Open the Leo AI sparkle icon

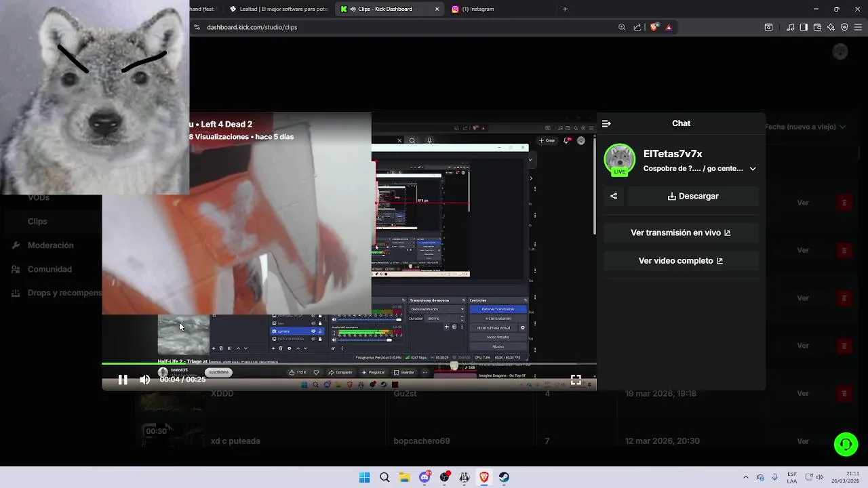click(x=831, y=27)
